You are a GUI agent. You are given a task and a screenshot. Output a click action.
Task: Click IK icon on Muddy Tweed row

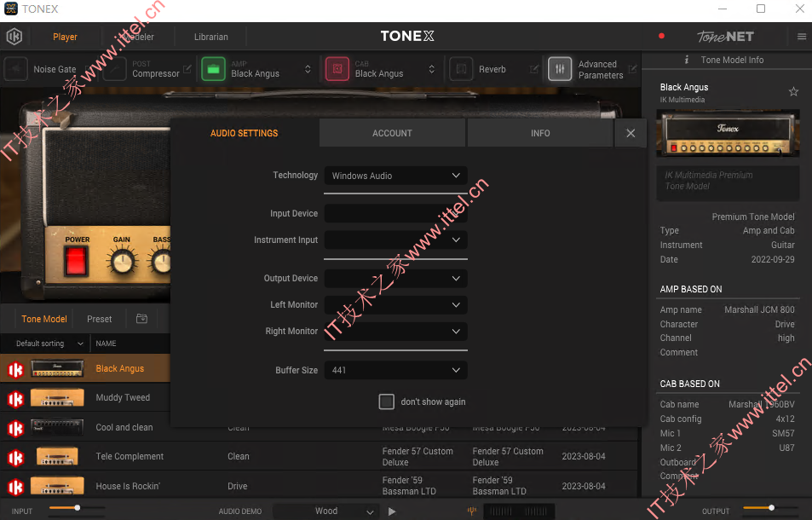pyautogui.click(x=15, y=399)
